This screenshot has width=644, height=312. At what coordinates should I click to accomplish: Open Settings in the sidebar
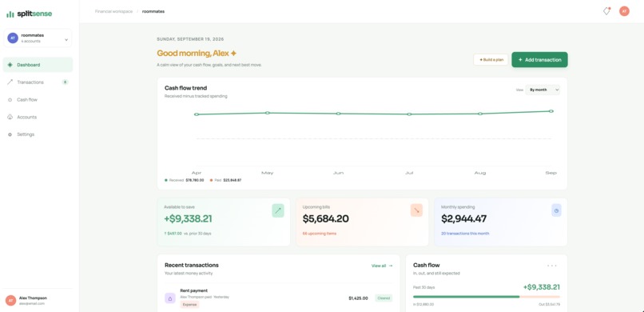[38, 134]
